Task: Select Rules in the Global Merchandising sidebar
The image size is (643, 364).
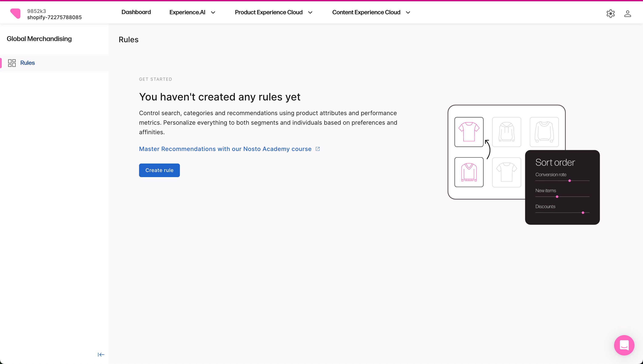Action: click(27, 63)
